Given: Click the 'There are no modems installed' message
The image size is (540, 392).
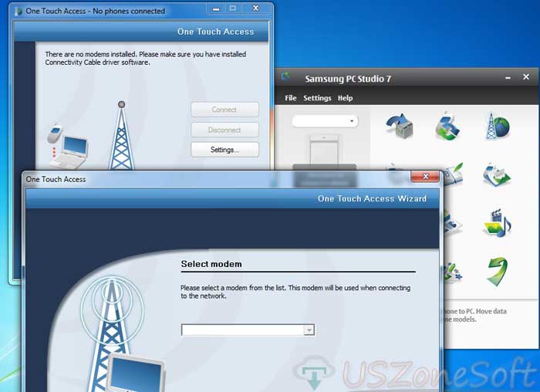Looking at the screenshot, I should pyautogui.click(x=146, y=58).
